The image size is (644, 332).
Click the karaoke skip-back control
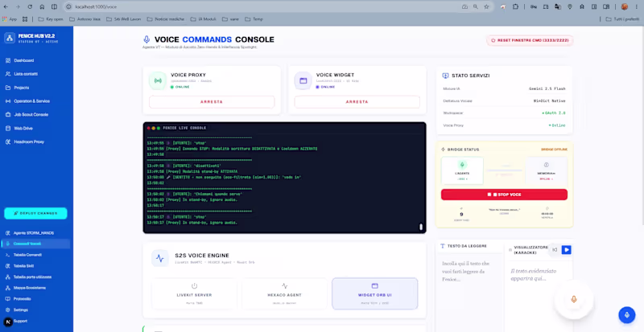click(555, 250)
